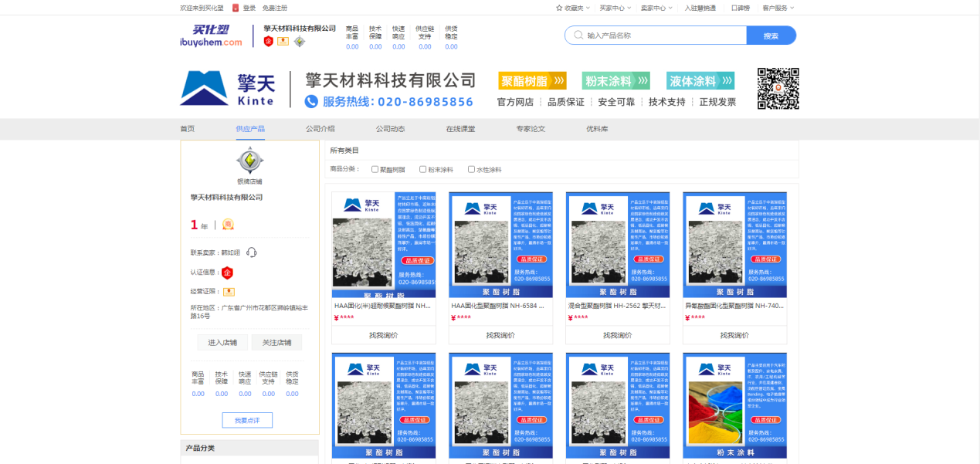Click the Kinte 擎天 brand logo banner
Image resolution: width=980 pixels, height=464 pixels.
pos(227,89)
